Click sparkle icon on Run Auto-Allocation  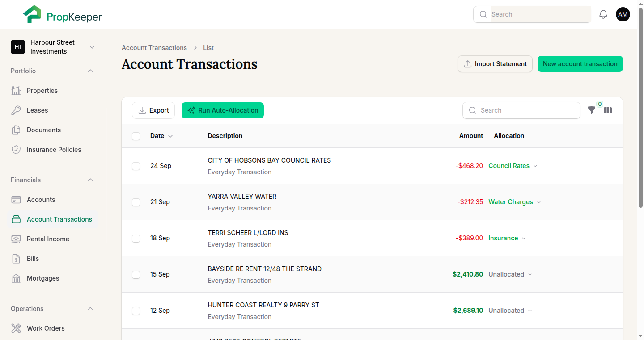191,110
